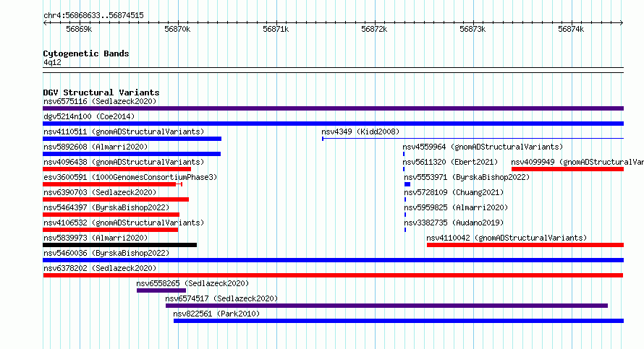Image resolution: width=644 pixels, height=349 pixels.
Task: Open the nsv4559964 (gnomADStructuralVariants) label
Action: coord(483,147)
